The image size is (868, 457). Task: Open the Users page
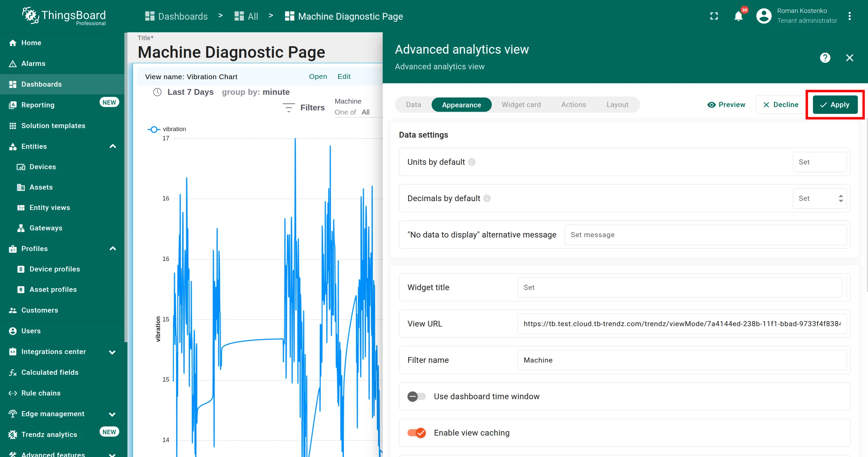(62, 331)
